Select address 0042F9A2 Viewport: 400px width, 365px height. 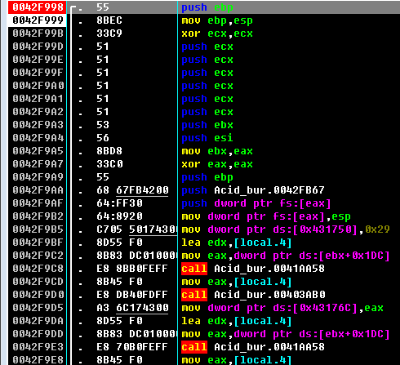click(x=38, y=112)
